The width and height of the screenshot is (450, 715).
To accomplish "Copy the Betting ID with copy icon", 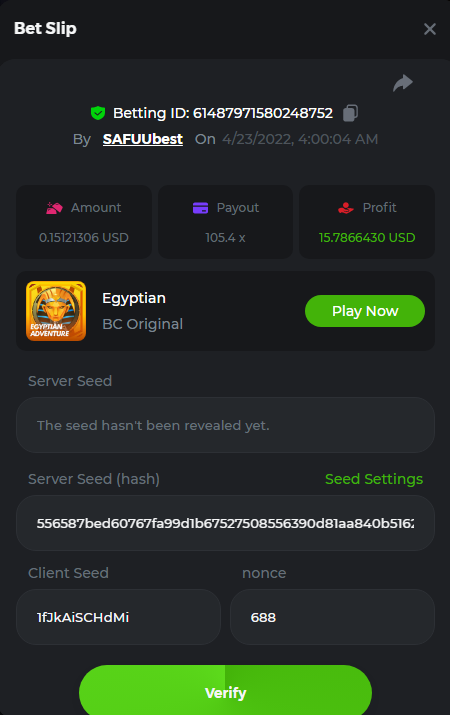I will point(350,113).
